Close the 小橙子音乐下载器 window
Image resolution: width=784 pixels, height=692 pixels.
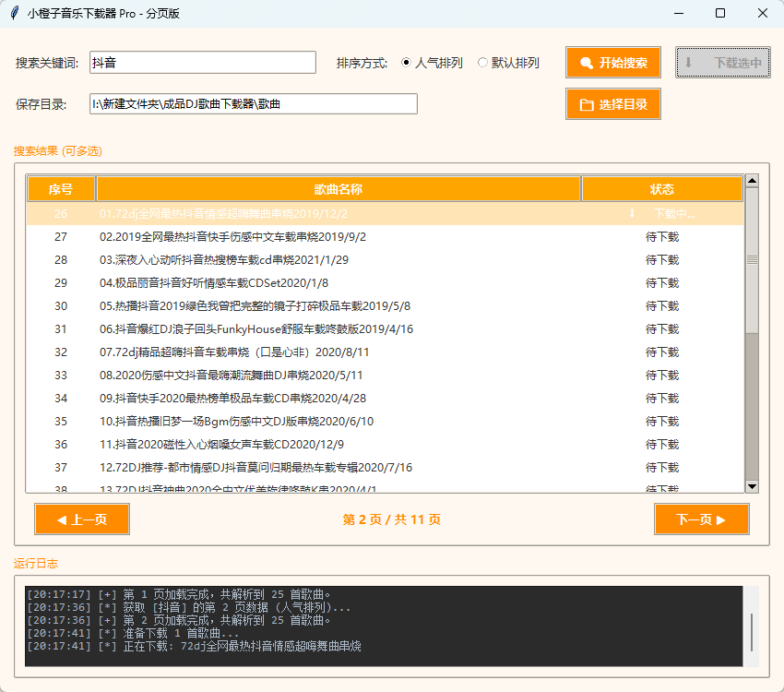click(x=763, y=13)
